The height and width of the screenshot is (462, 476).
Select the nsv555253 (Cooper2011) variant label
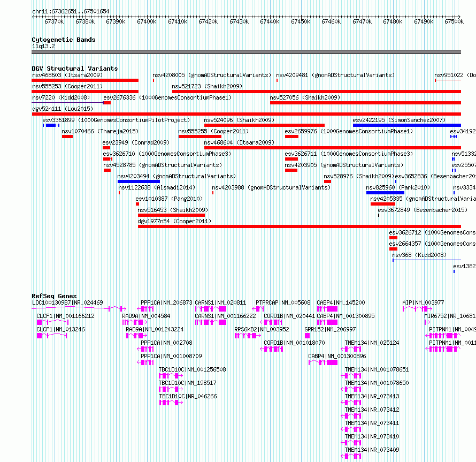pyautogui.click(x=67, y=86)
